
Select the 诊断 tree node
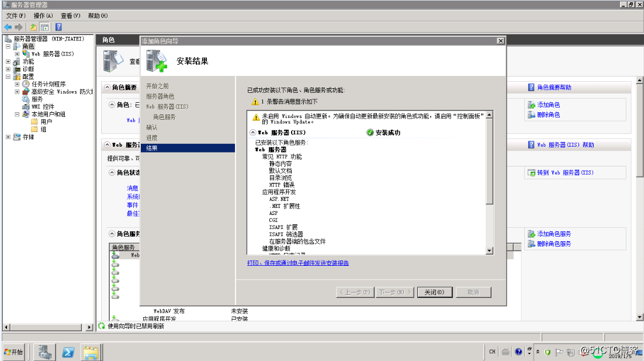point(28,69)
